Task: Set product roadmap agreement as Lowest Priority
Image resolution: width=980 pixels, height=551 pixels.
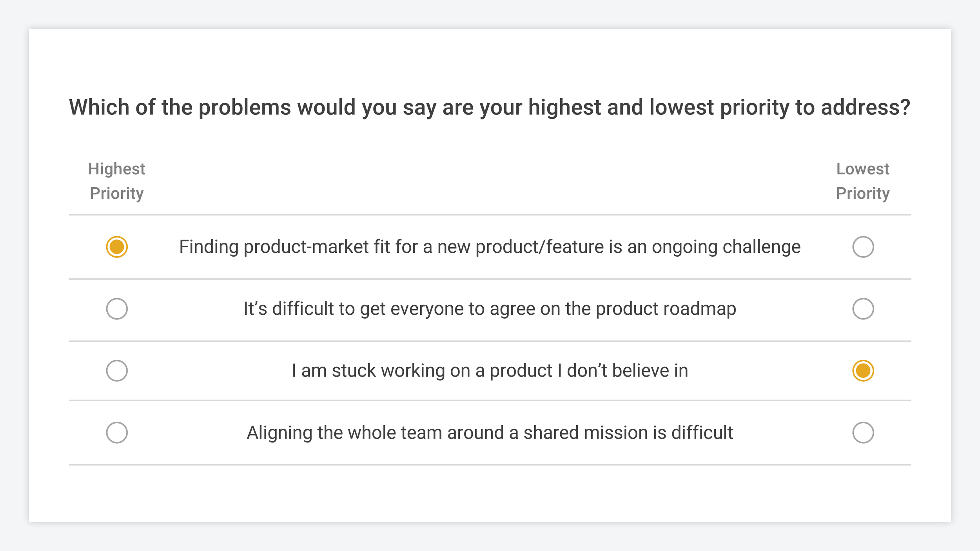Action: point(863,309)
